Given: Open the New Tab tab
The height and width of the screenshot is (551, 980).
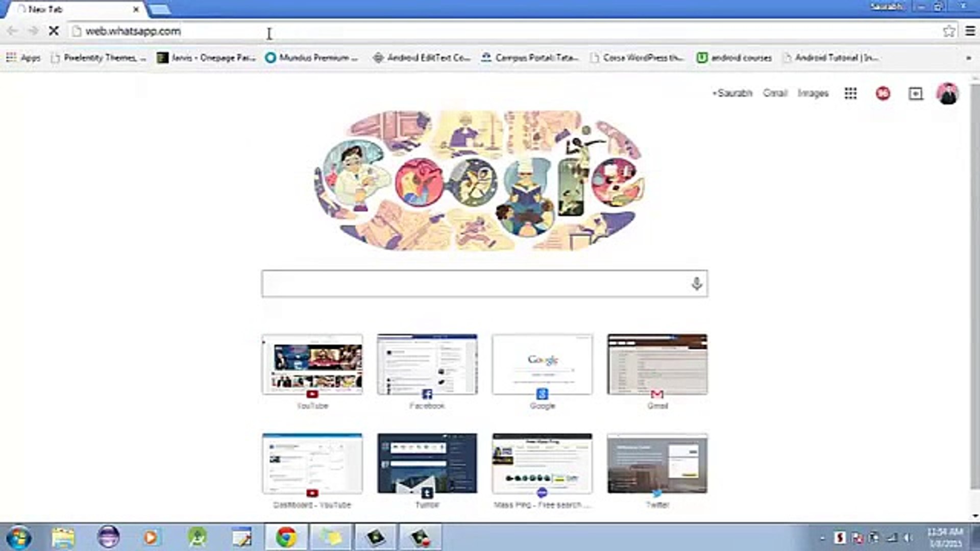Looking at the screenshot, I should [x=77, y=9].
